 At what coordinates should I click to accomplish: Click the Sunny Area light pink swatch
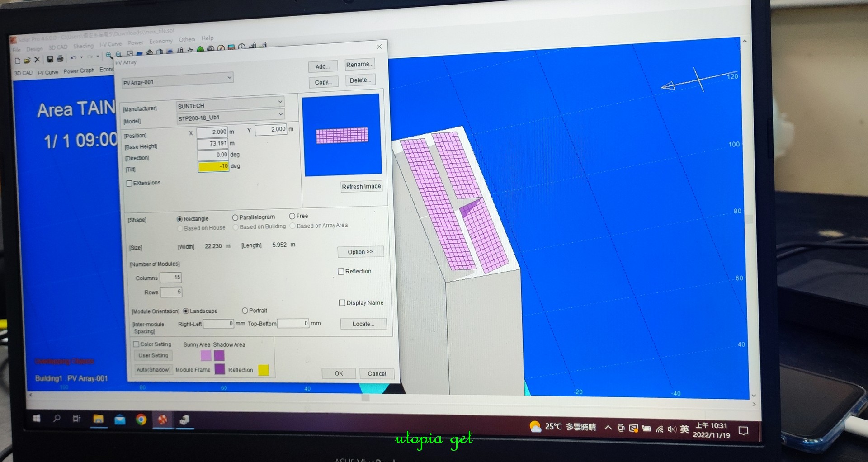pyautogui.click(x=206, y=355)
